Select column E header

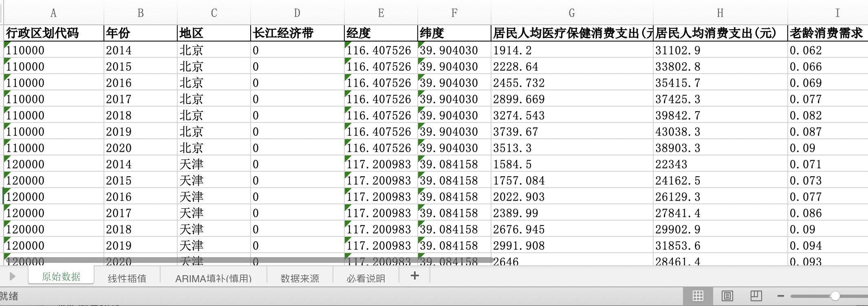pyautogui.click(x=381, y=13)
